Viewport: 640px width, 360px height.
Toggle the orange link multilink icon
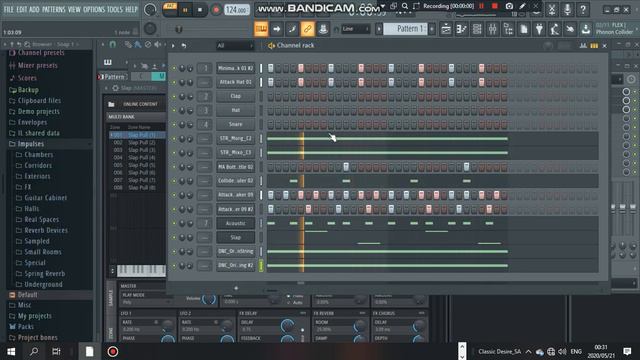pos(307,29)
